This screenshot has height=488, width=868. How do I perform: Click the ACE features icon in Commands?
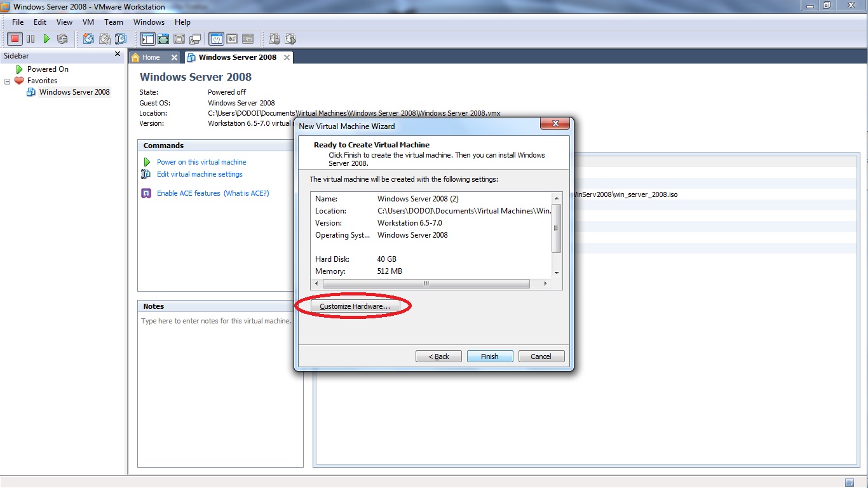pos(146,193)
